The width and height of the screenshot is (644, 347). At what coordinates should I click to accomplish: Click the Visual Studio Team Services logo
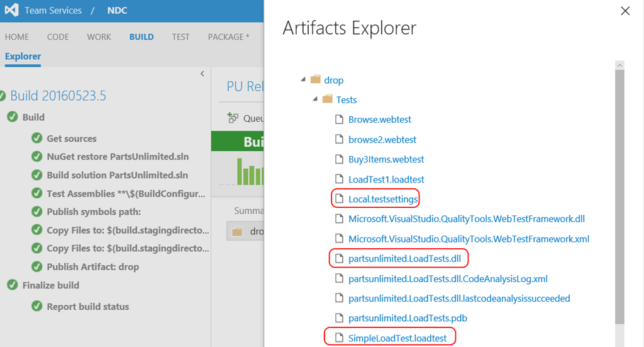tap(11, 11)
